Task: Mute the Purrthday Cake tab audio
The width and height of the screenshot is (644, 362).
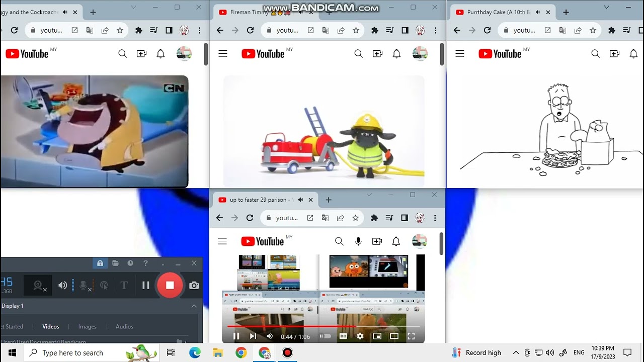Action: coord(538,12)
